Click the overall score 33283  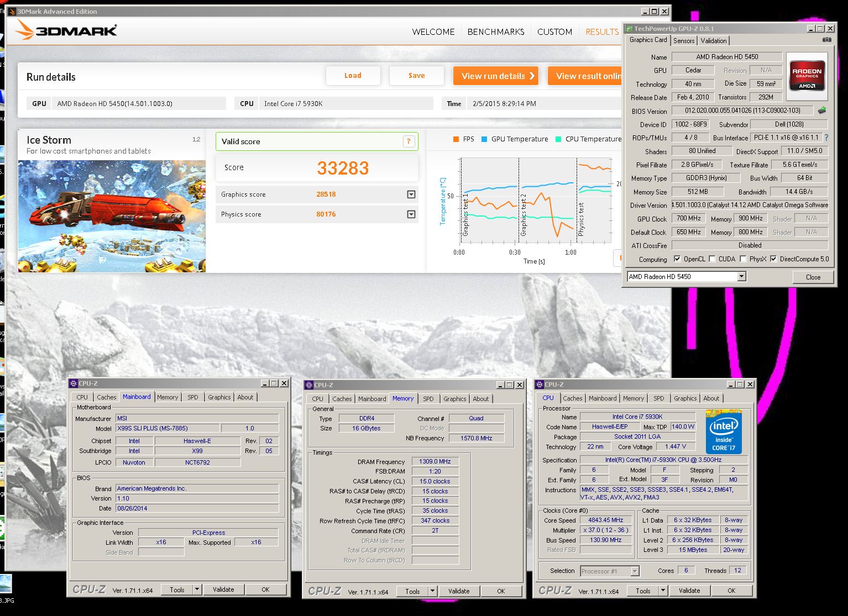coord(343,168)
